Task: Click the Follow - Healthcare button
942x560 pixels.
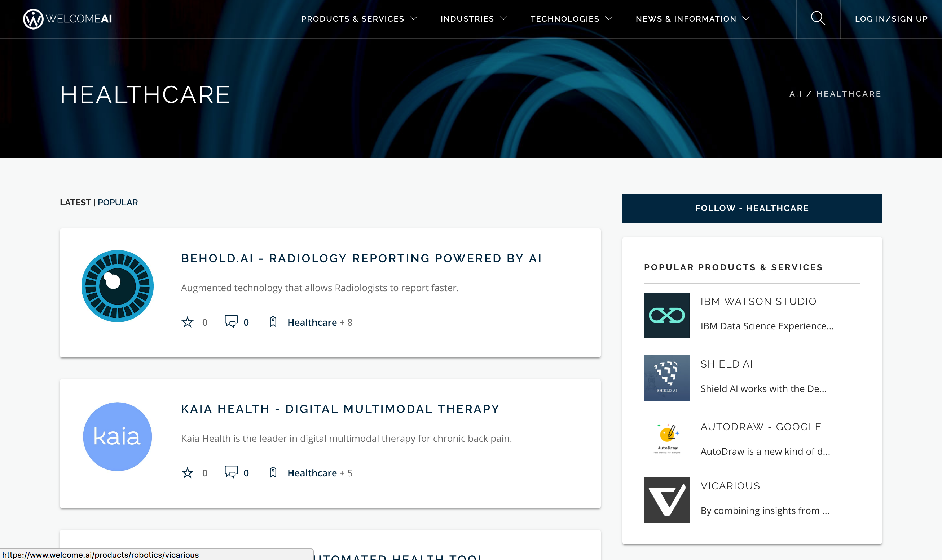Action: (751, 208)
